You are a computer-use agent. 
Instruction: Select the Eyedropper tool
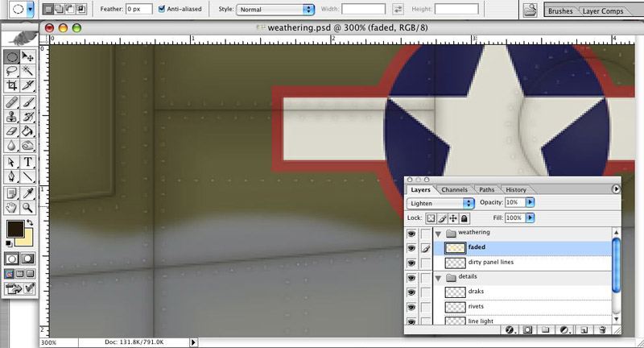tap(27, 193)
